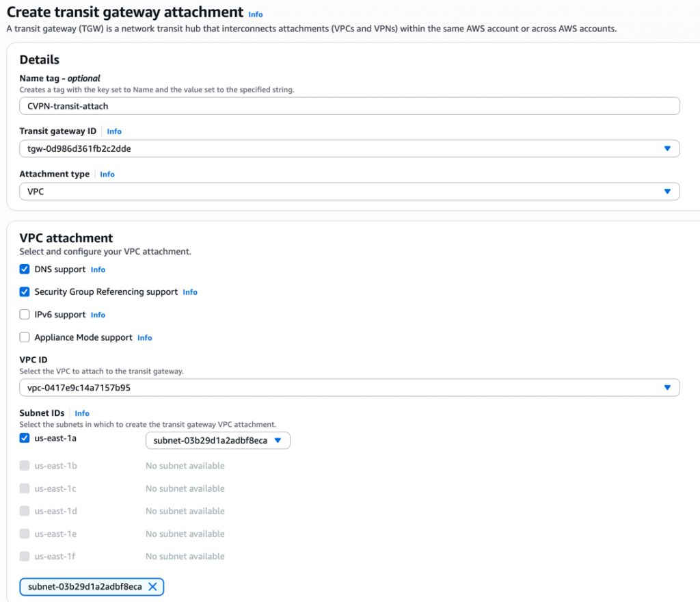Open Info link beside Transit gateway ID
Viewport: 700px width, 602px height.
point(114,131)
